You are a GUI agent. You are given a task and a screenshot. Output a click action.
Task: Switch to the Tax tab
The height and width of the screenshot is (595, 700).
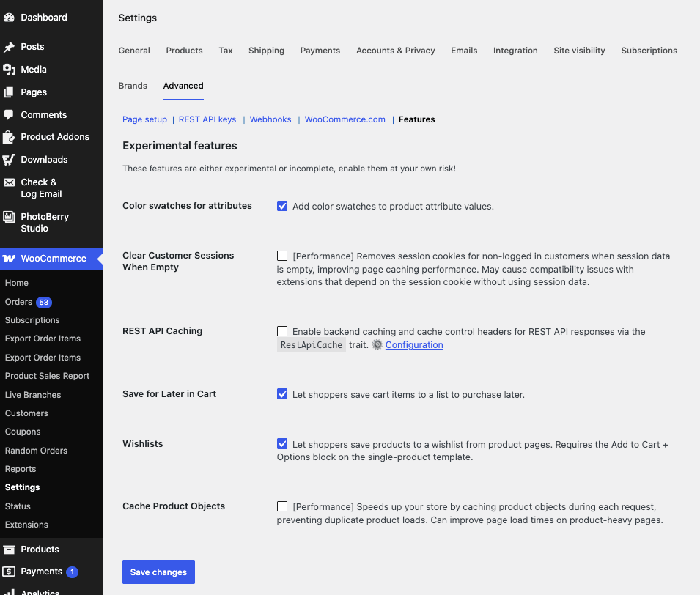point(226,51)
